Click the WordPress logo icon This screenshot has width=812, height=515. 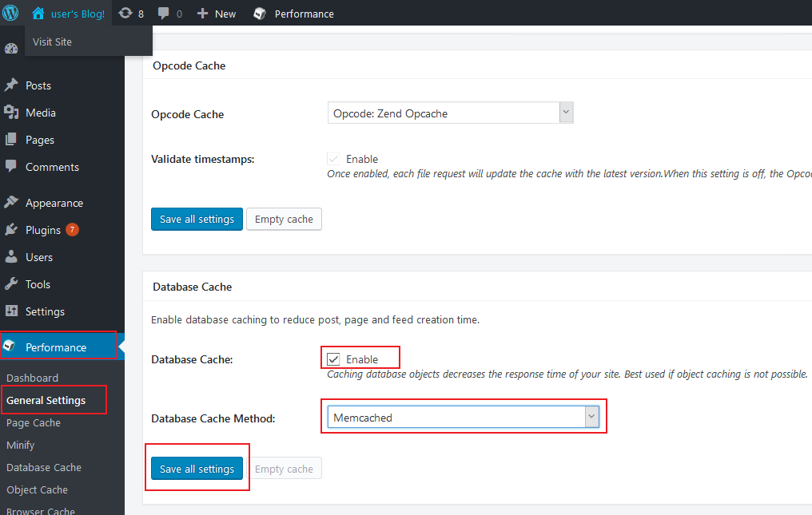(10, 13)
